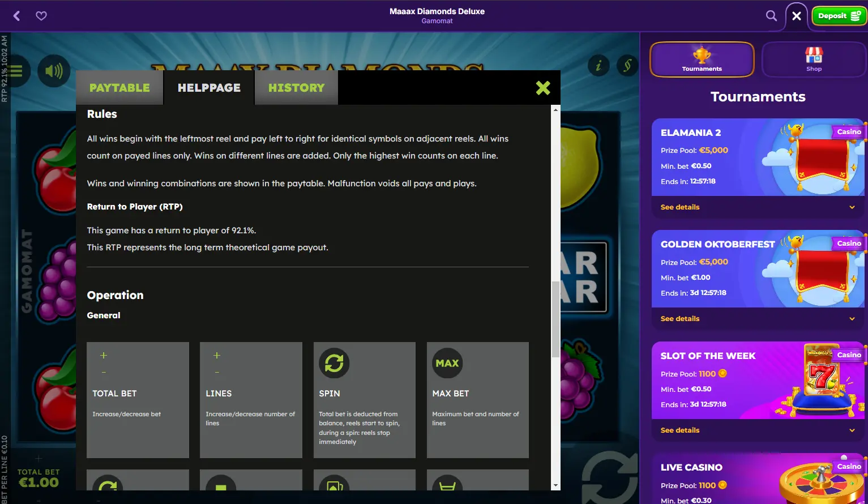Viewport: 868px width, 504px height.
Task: Click the shopping basket icon card
Action: pos(478,480)
